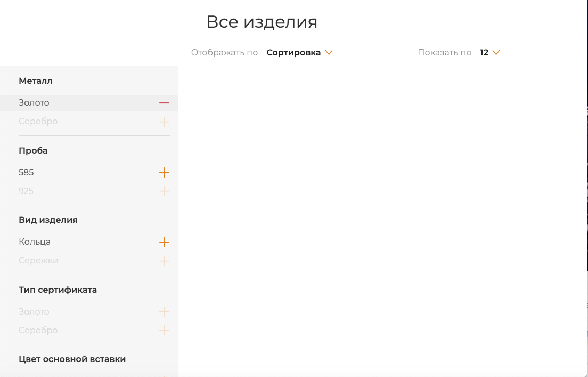The width and height of the screenshot is (588, 377).
Task: Click the Цвет основной вставки heading
Action: [72, 359]
